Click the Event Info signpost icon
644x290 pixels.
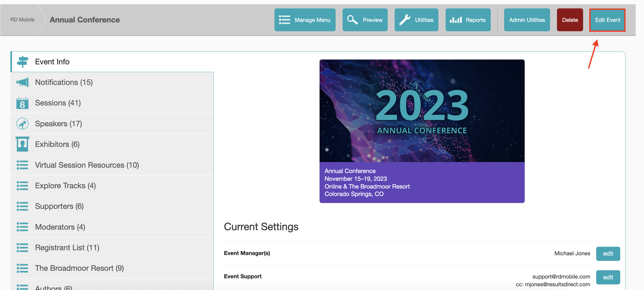pos(22,62)
